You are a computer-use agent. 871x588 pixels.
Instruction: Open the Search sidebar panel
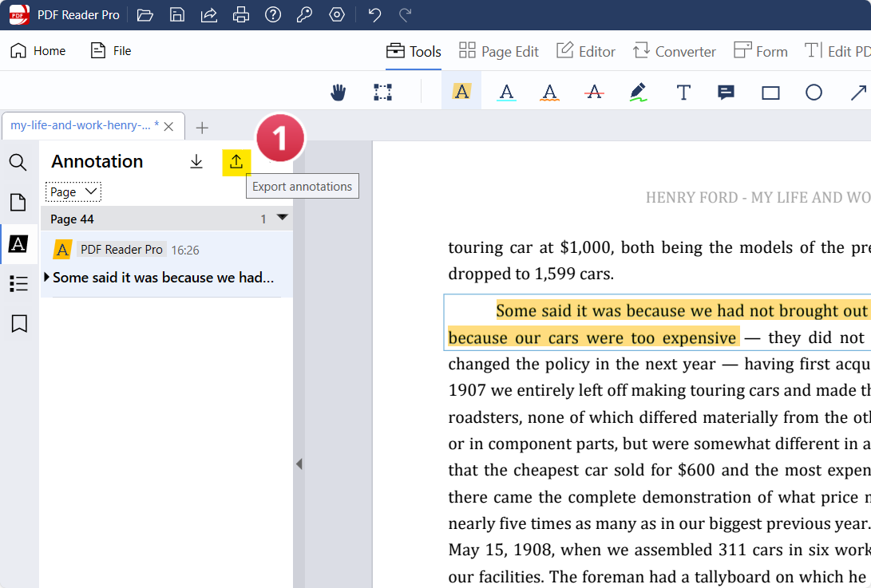pyautogui.click(x=18, y=162)
